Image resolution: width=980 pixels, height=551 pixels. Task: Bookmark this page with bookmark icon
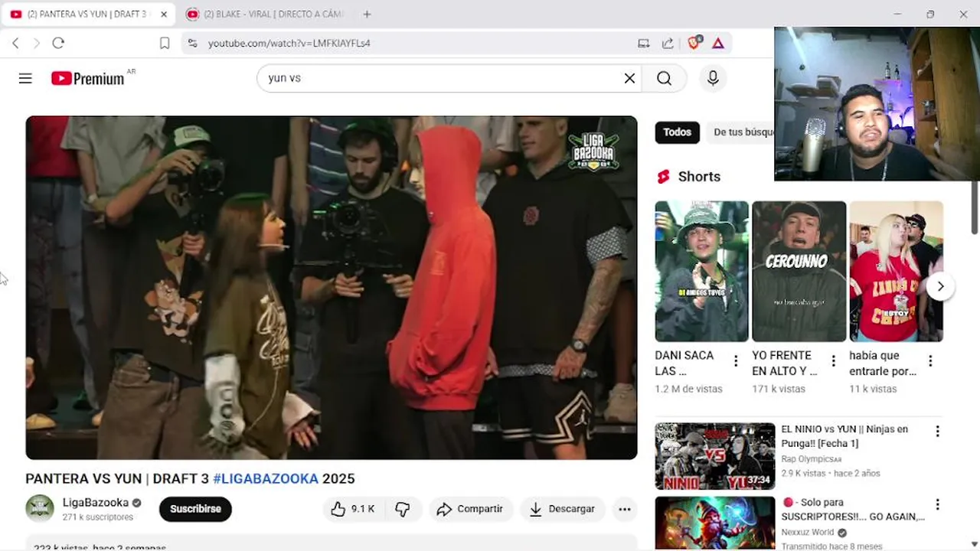coord(164,43)
